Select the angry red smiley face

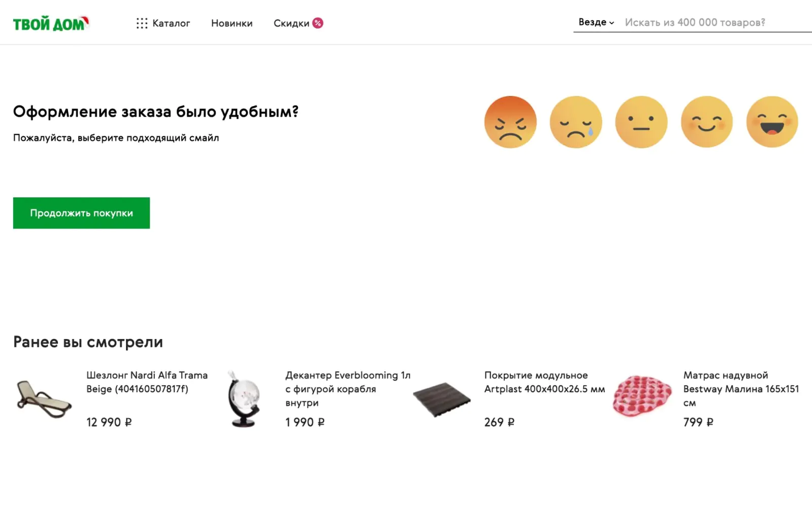tap(510, 122)
